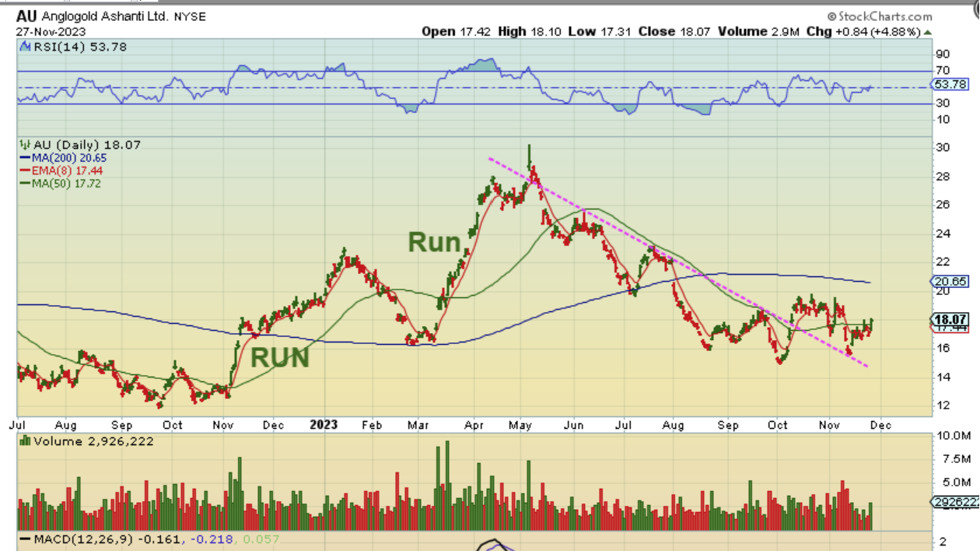Click the MA(50) 17.72 legend text
Viewport: 980px width, 551px height.
coord(65,183)
